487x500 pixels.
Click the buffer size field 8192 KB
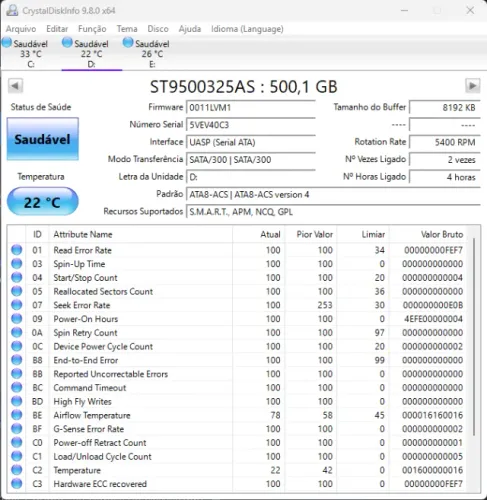[445, 108]
